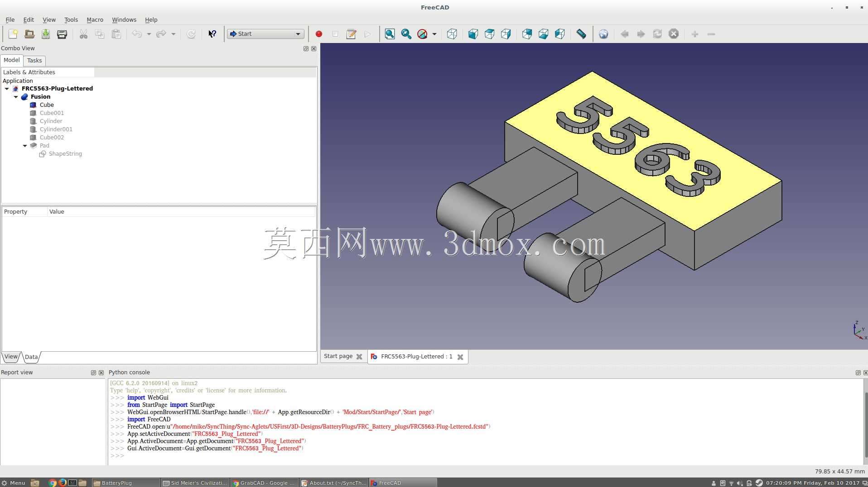This screenshot has width=868, height=487.
Task: Open the Windows menu
Action: (124, 20)
